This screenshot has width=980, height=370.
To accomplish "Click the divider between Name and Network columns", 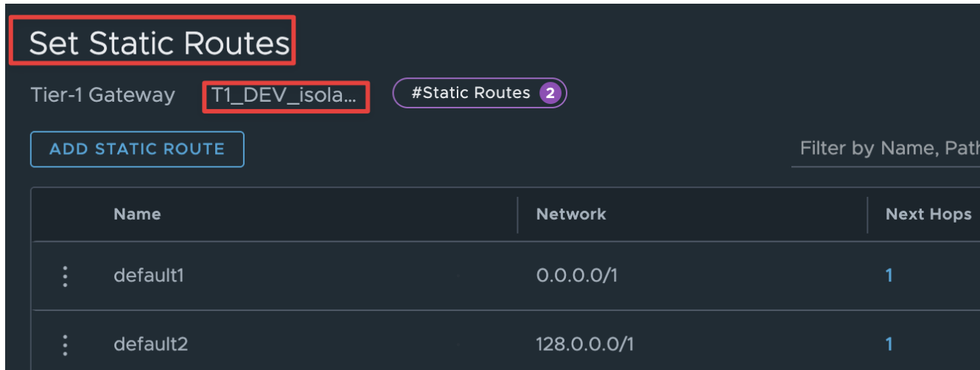I will pos(518,214).
